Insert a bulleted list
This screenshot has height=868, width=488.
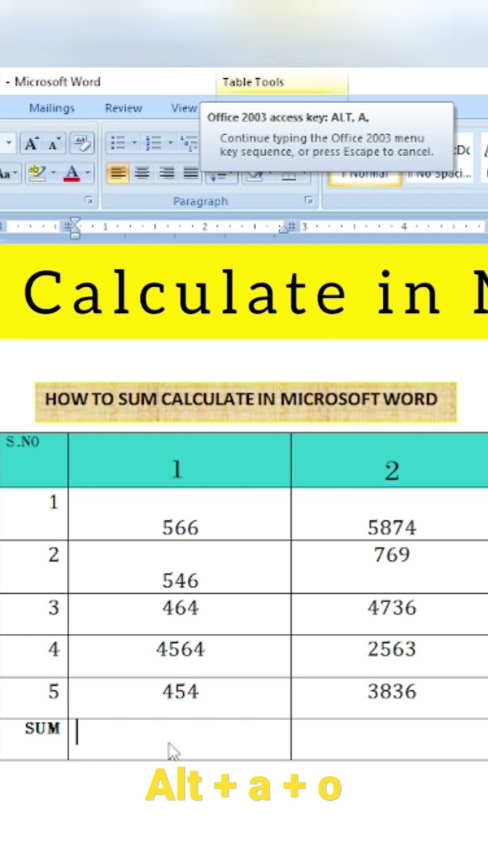click(118, 143)
